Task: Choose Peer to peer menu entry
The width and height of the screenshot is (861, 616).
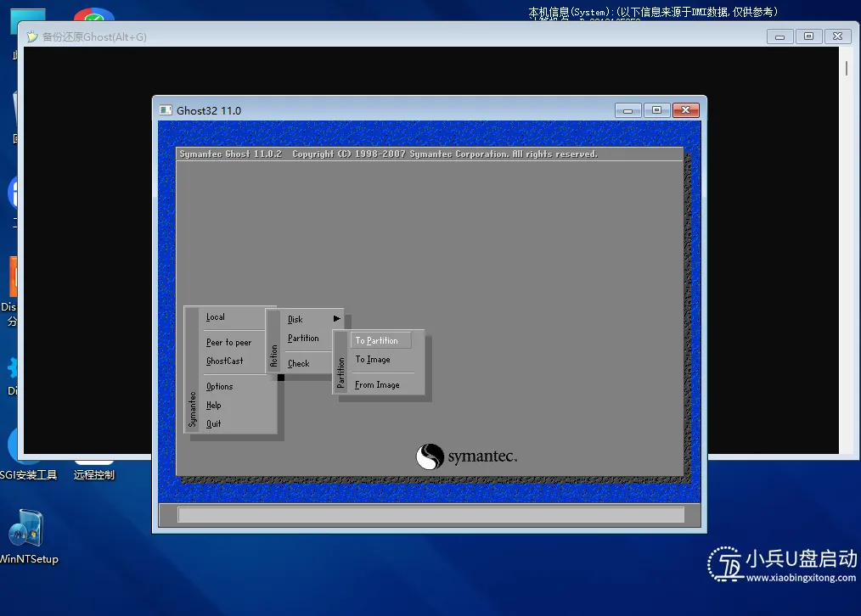Action: tap(228, 342)
